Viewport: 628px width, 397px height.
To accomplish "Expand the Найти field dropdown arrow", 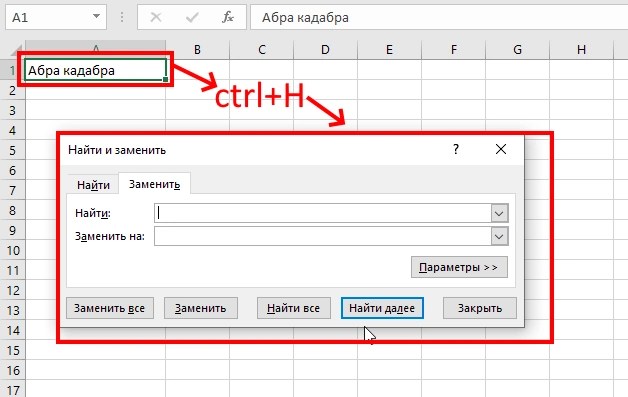I will click(x=499, y=213).
